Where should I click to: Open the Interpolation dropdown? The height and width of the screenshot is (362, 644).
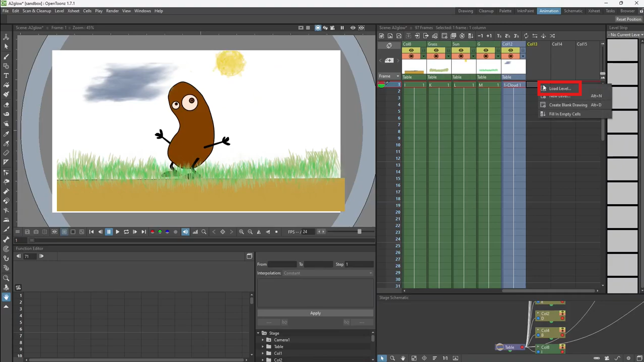click(x=328, y=273)
